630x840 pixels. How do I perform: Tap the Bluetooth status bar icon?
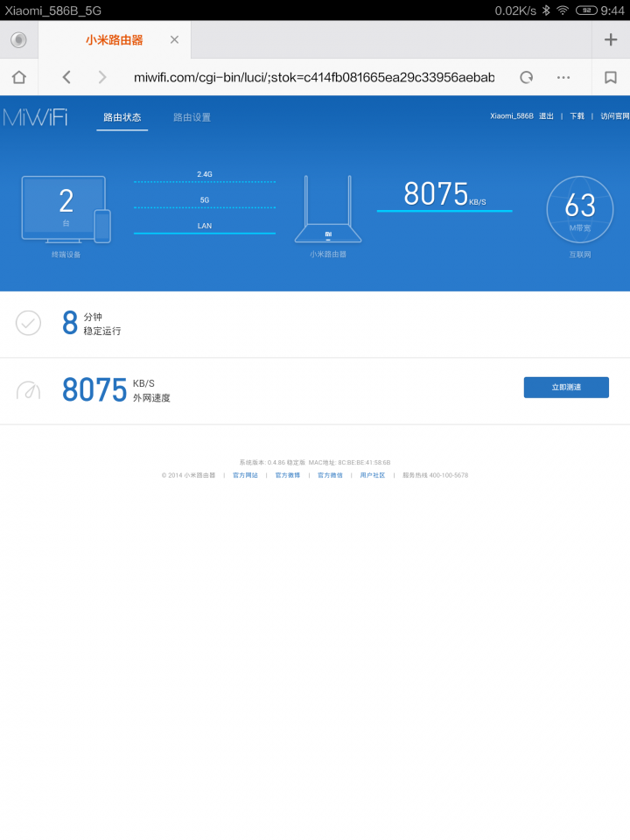pos(546,10)
